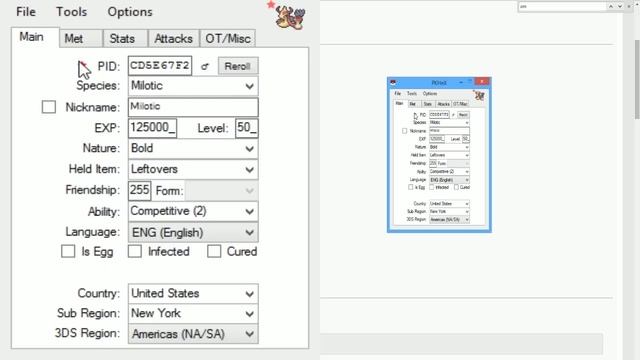Open the large 3DS Region dropdown showing Americas
Viewport: 640px width, 360px height.
point(193,334)
